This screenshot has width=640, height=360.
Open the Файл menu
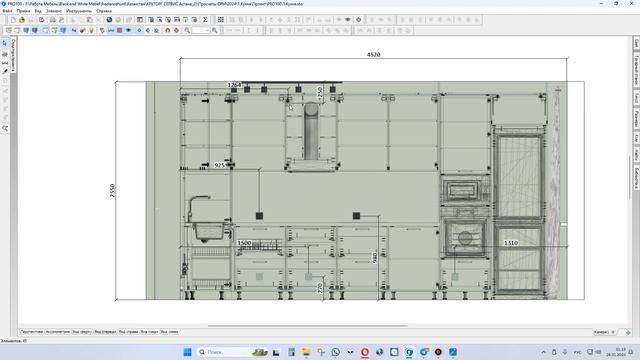tap(7, 11)
